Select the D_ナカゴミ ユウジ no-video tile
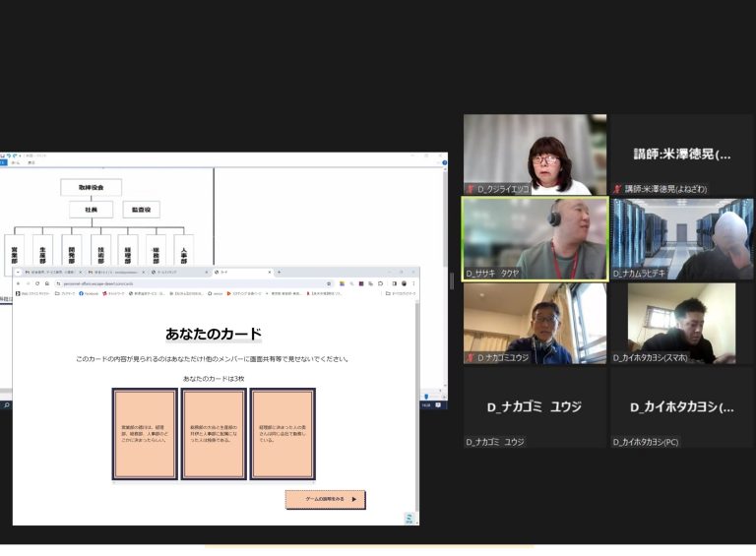The image size is (756, 556). coord(535,407)
